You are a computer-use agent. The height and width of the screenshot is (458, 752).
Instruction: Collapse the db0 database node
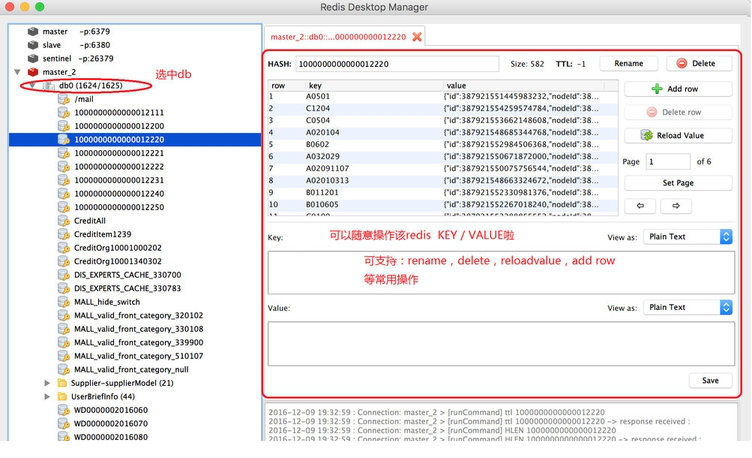click(33, 85)
